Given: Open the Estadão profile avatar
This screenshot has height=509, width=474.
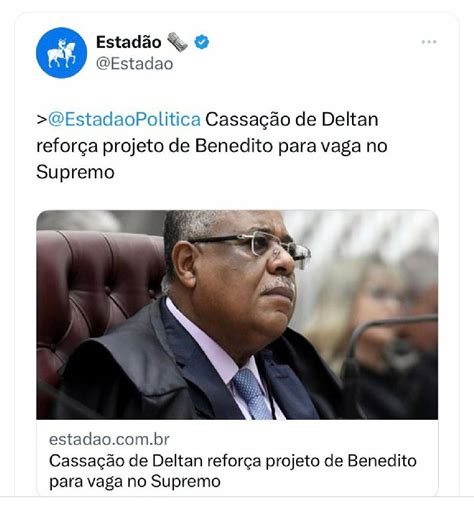Looking at the screenshot, I should coord(61,53).
